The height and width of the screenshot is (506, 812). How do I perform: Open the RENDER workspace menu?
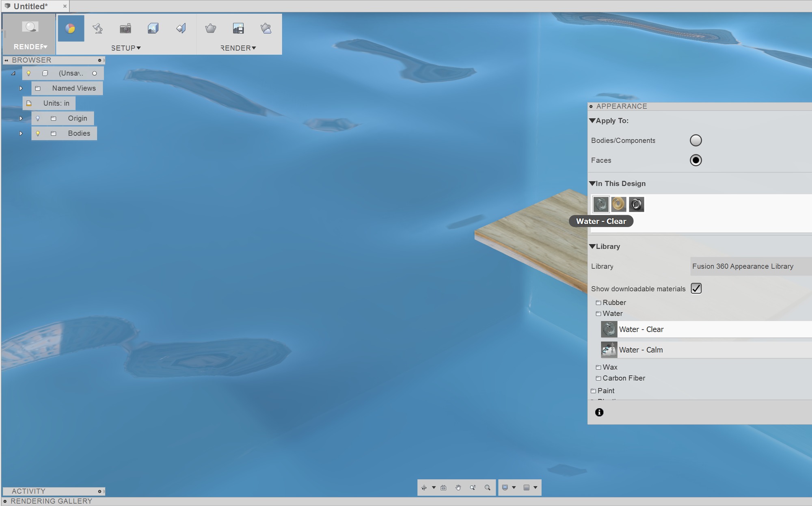pyautogui.click(x=29, y=46)
